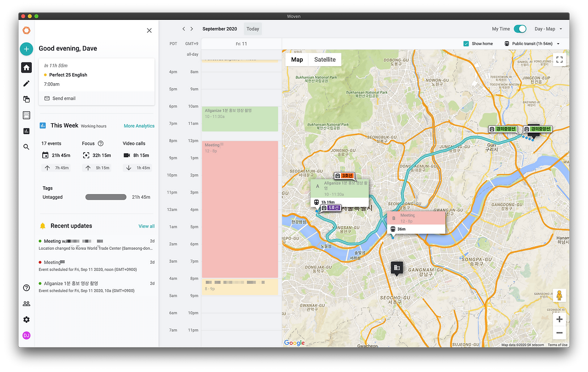The image size is (588, 372).
Task: Open Terms of Use on the map
Action: tap(557, 345)
